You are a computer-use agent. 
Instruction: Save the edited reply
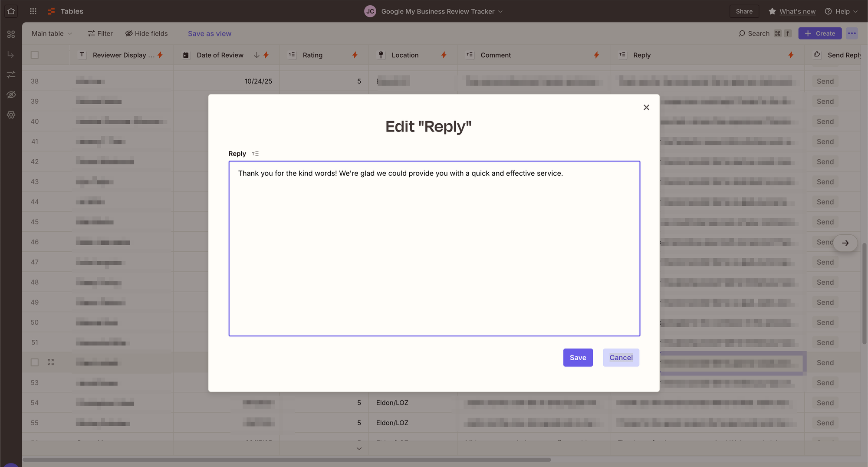pos(578,358)
